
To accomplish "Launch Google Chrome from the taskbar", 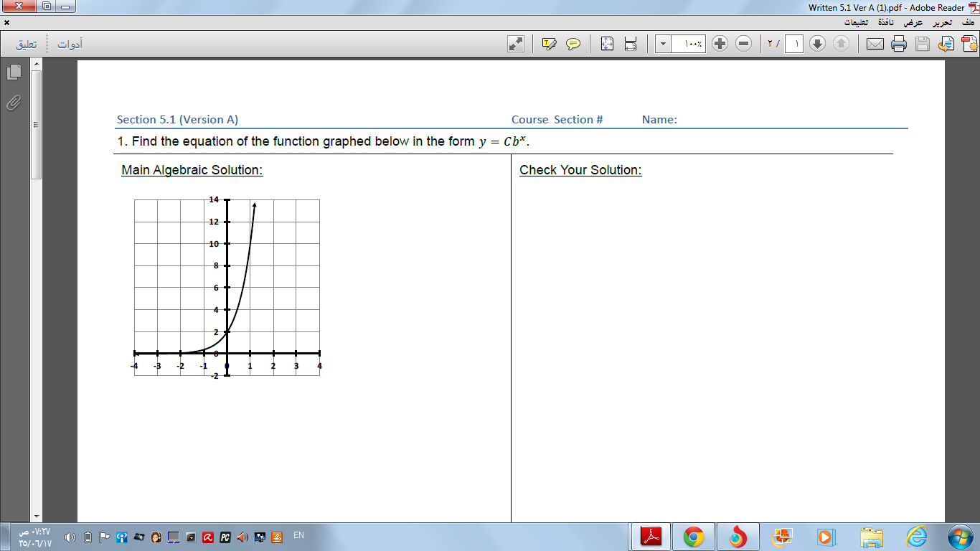I will [694, 535].
